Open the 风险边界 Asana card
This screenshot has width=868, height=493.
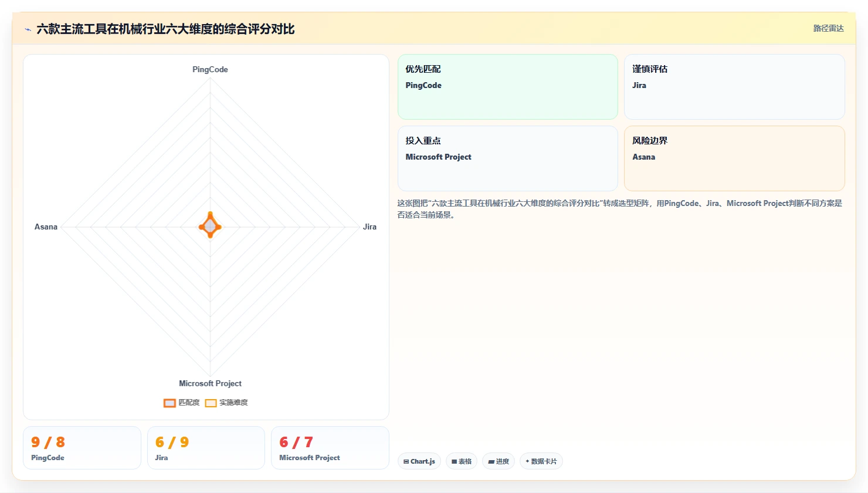[734, 158]
